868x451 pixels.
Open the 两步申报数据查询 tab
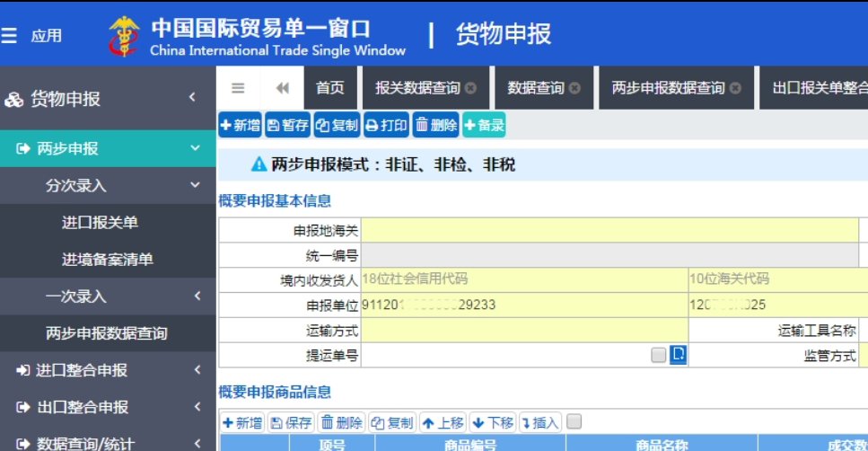(668, 88)
